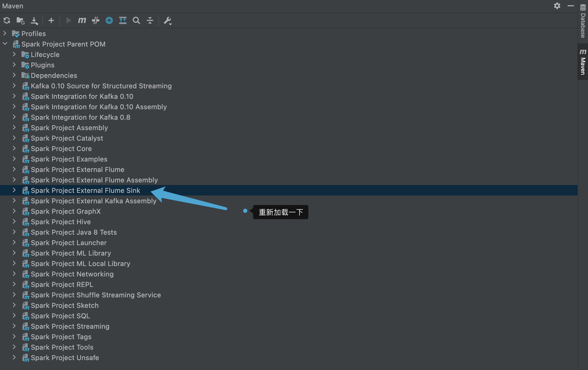Click Spark Project Streaming module icon
Screen dimensions: 588x370
tap(26, 326)
